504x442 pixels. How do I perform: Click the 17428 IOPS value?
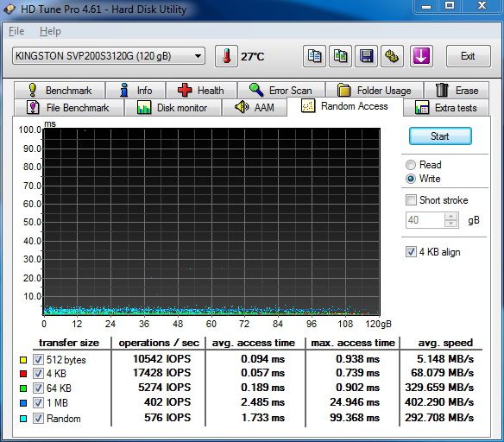(x=161, y=373)
